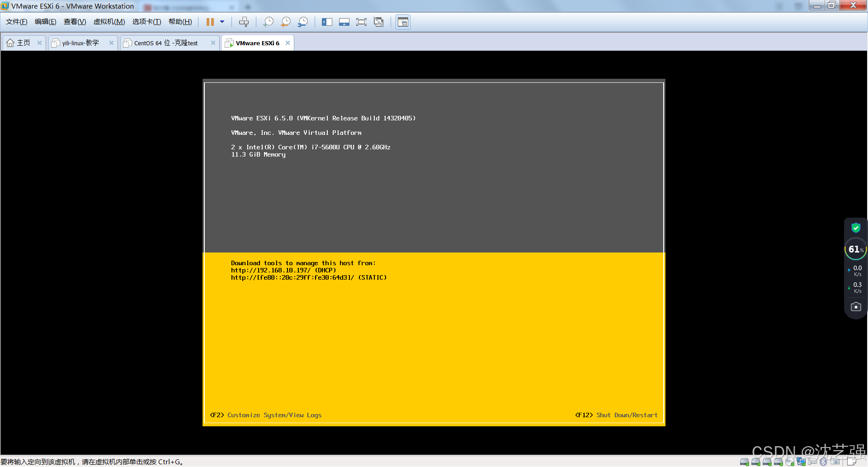Close the CentOS 64 位 -克隆test tab
The image size is (868, 467).
click(x=213, y=43)
